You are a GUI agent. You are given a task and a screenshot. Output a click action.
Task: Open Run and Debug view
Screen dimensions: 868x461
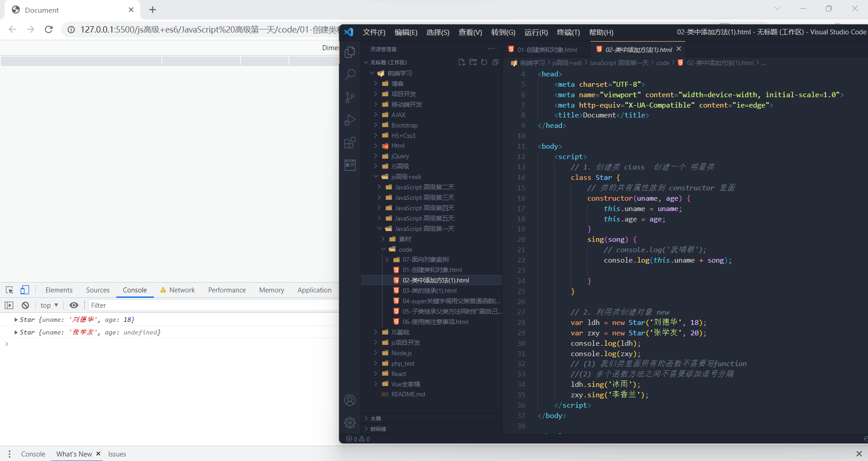350,120
